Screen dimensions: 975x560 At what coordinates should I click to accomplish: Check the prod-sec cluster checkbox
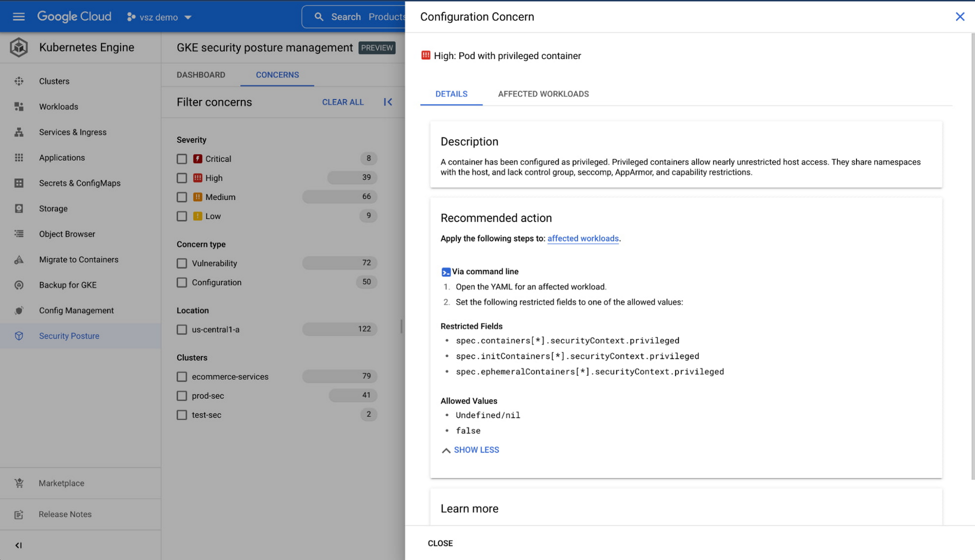[x=182, y=396]
